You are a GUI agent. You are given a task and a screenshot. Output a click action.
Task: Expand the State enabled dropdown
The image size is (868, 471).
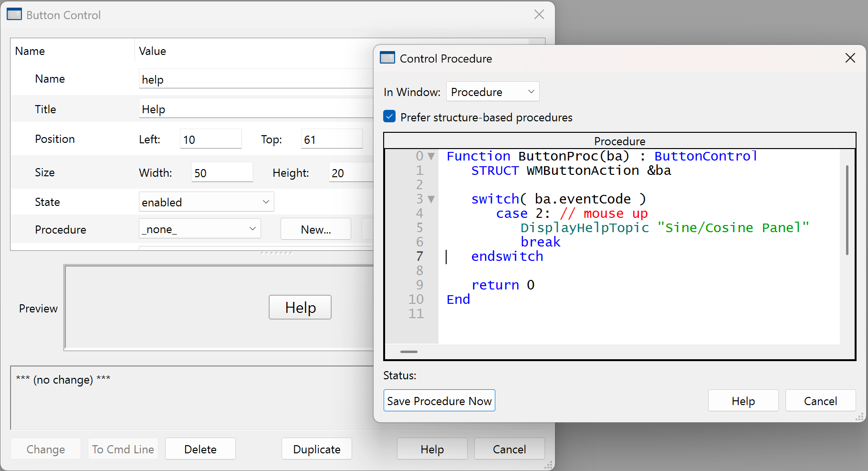click(206, 202)
